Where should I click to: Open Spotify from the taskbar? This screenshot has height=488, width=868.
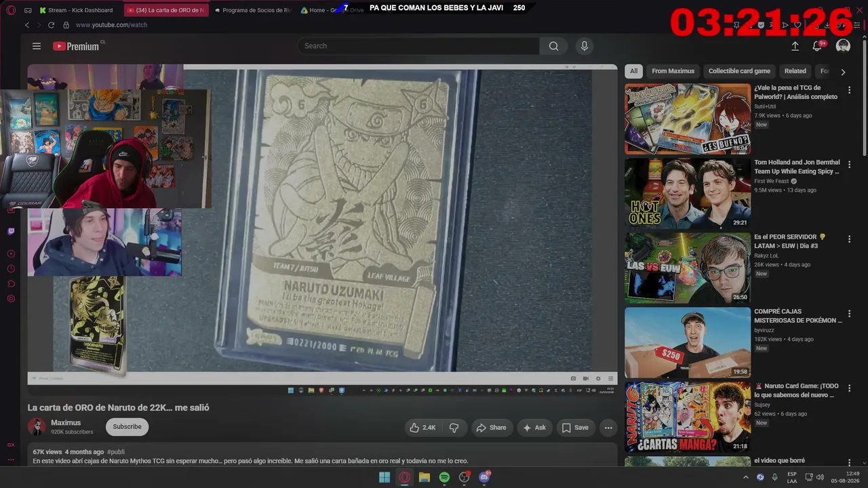tap(444, 477)
